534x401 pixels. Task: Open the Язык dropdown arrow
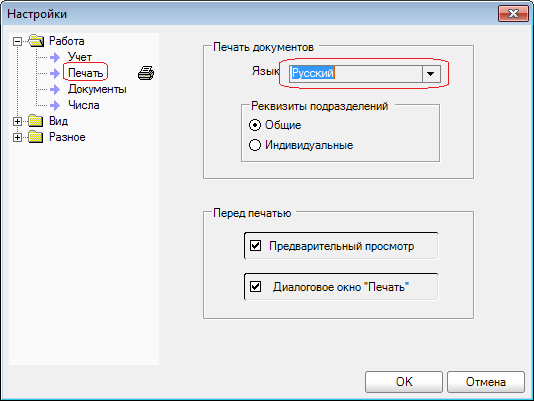(431, 74)
